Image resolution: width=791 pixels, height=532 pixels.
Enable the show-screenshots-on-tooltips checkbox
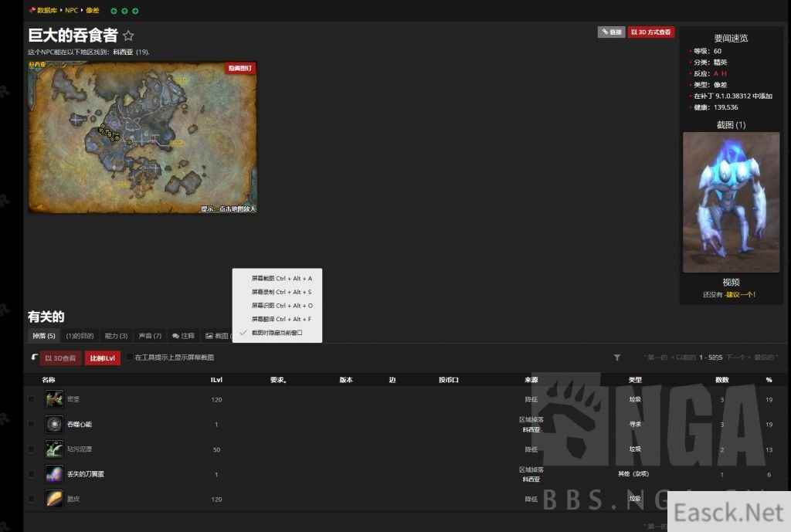coord(130,357)
